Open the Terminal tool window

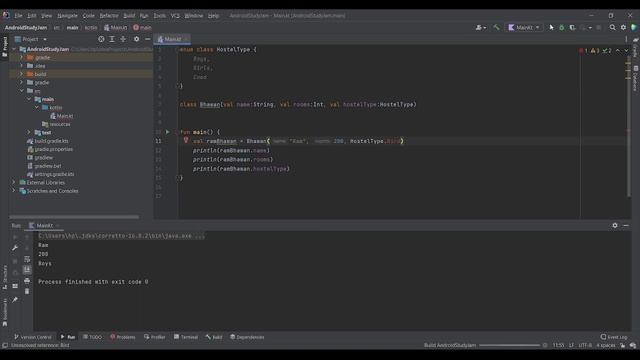pos(186,337)
